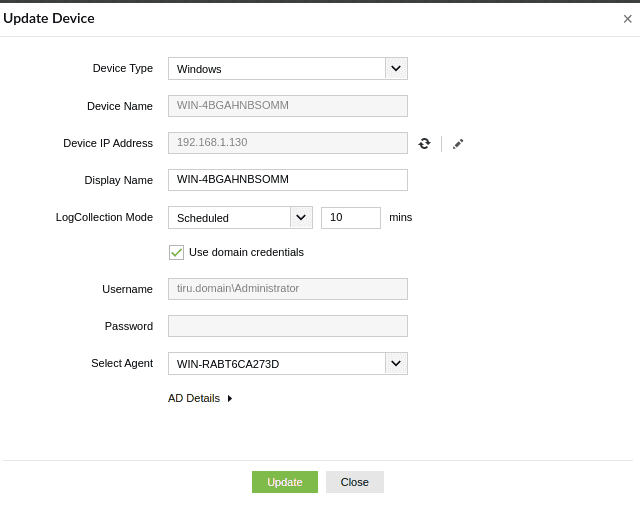The width and height of the screenshot is (640, 511).
Task: Click the Device IP Address field
Action: (x=288, y=143)
